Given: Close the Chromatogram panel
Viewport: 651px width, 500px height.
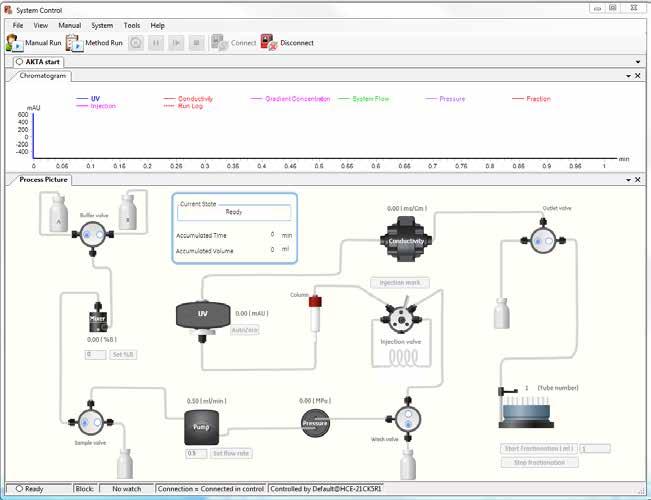Looking at the screenshot, I should click(x=638, y=76).
